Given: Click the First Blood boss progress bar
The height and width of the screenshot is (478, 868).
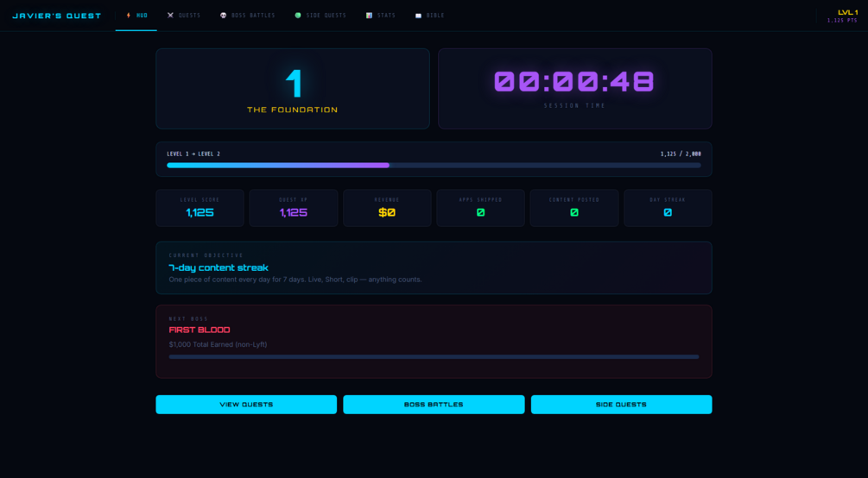Looking at the screenshot, I should click(434, 357).
